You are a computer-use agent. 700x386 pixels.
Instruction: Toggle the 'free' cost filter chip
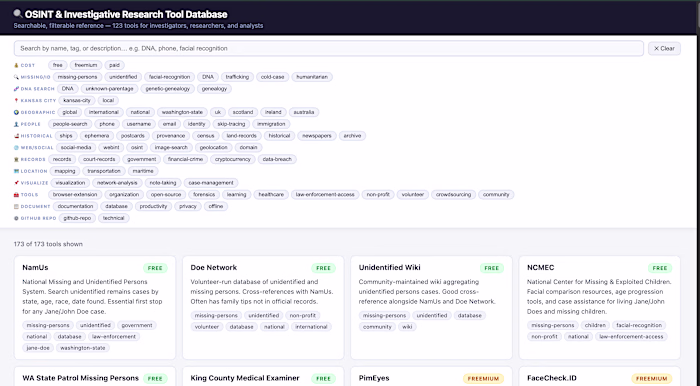pyautogui.click(x=58, y=65)
